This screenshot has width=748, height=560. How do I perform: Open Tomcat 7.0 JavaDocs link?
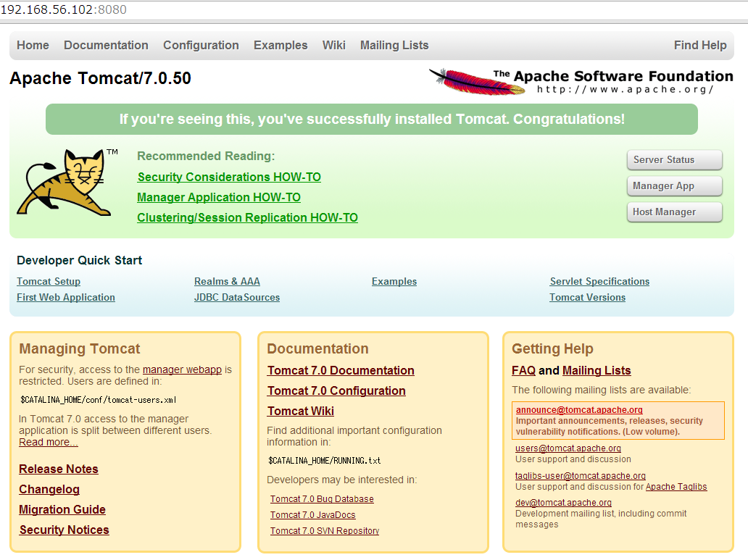313,515
